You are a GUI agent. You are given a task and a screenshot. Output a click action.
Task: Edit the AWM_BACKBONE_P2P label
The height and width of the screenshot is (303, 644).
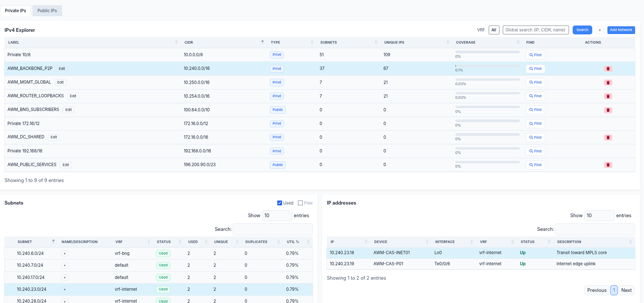[62, 69]
